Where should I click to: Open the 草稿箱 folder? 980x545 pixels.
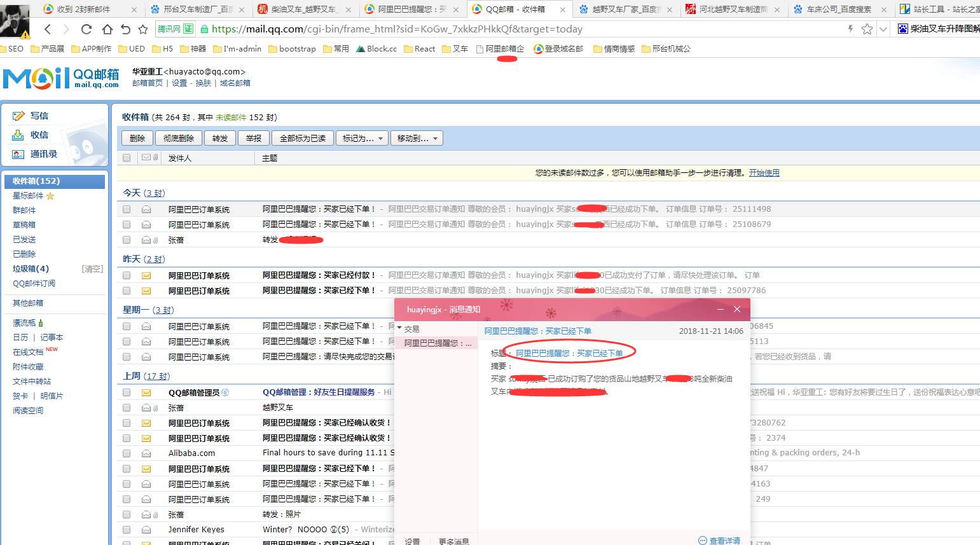(24, 225)
